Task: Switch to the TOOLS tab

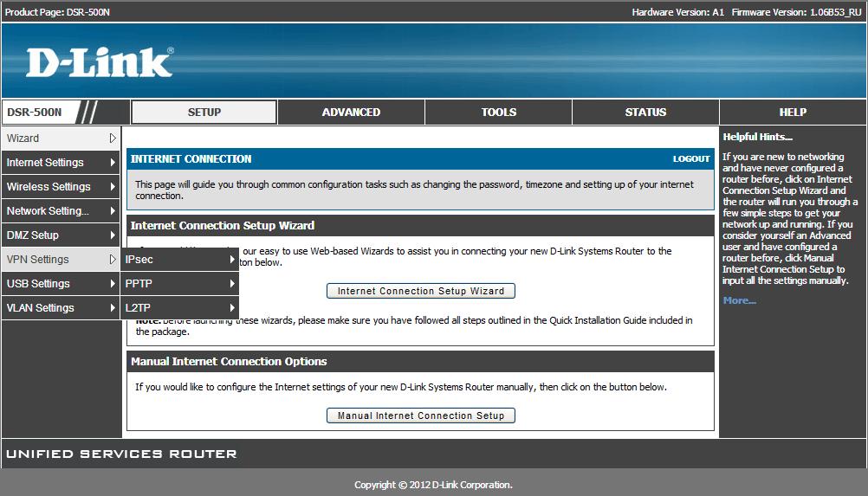Action: coord(498,113)
